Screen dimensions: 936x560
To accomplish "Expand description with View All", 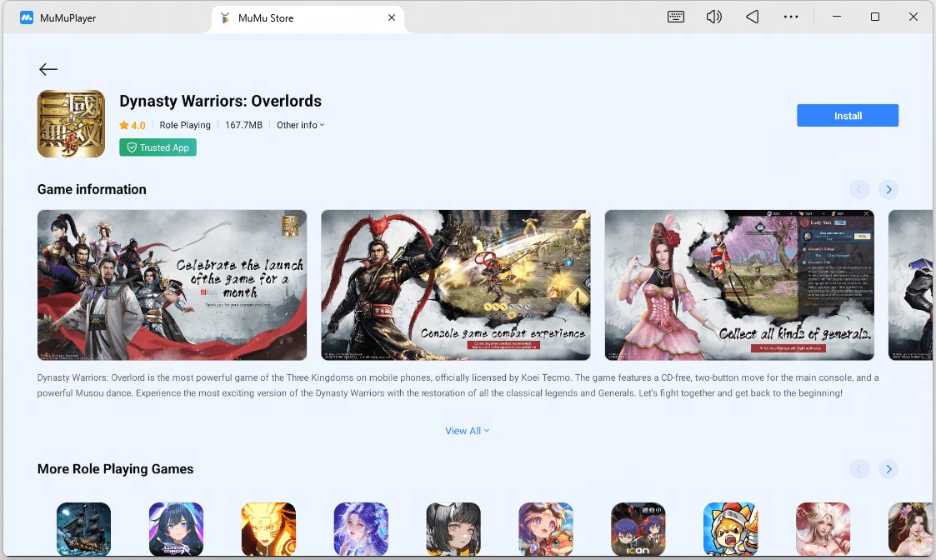I will coord(468,431).
